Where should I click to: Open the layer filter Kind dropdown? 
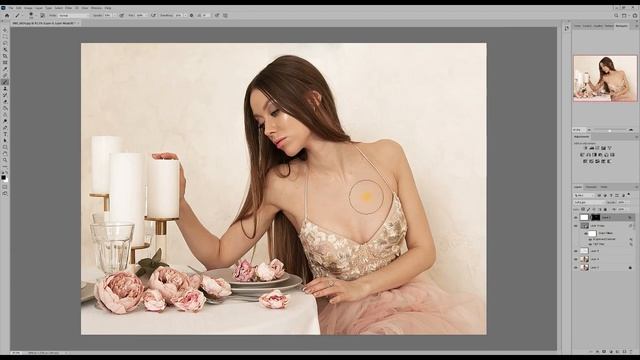click(584, 196)
